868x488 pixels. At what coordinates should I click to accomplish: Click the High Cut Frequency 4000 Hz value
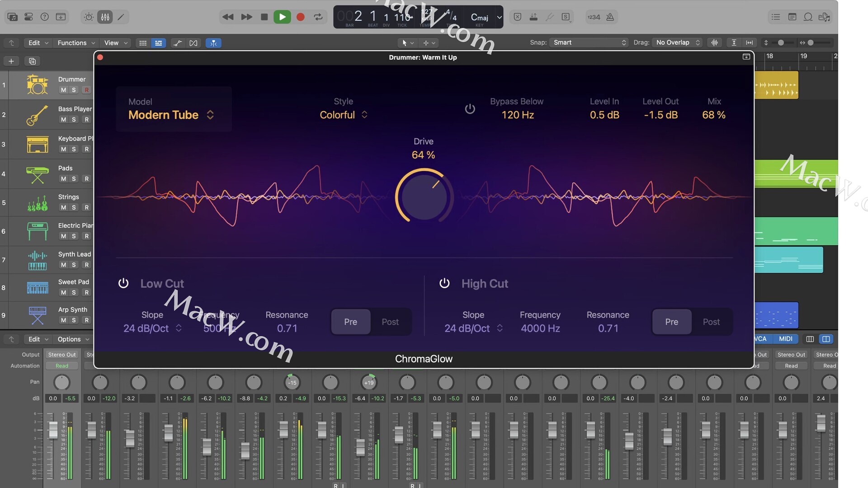[540, 328]
